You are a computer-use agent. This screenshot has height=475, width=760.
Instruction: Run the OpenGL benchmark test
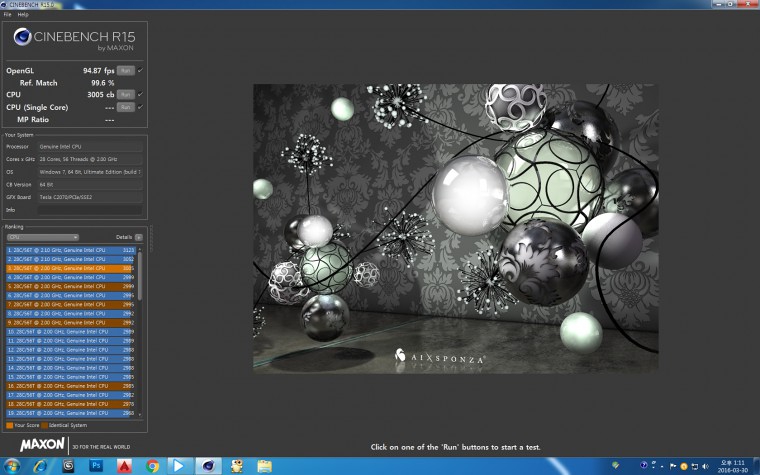(x=126, y=70)
